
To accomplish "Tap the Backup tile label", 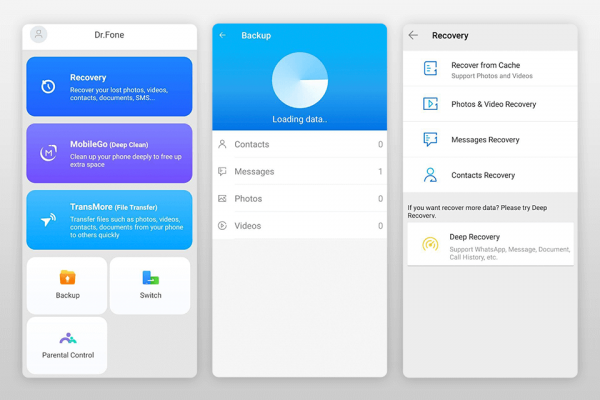I will coord(68,295).
